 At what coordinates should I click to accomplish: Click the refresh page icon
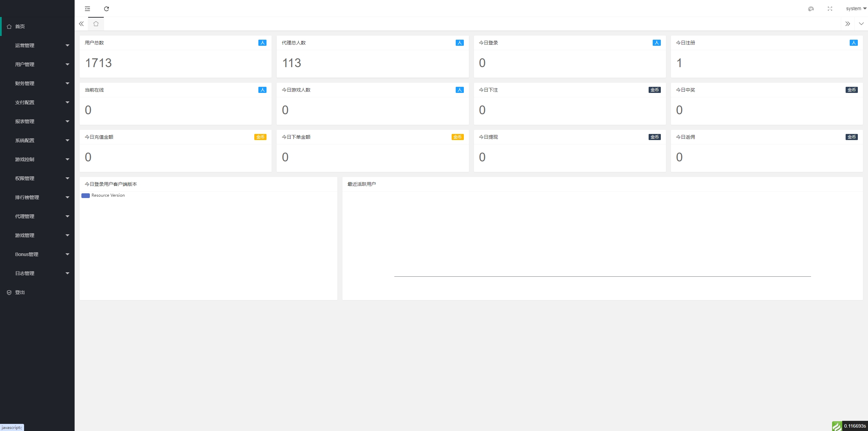point(106,9)
